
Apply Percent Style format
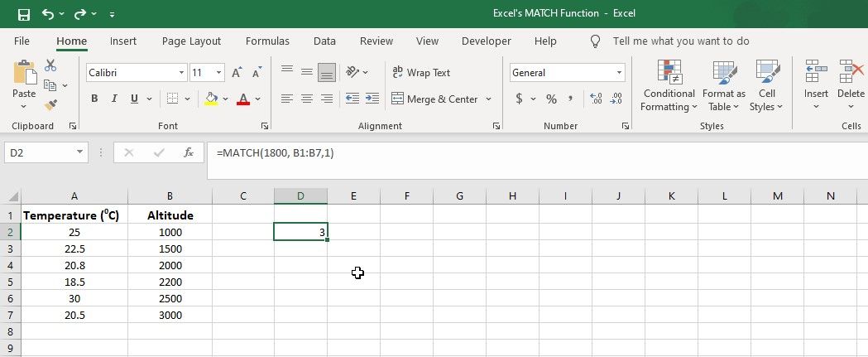[551, 99]
